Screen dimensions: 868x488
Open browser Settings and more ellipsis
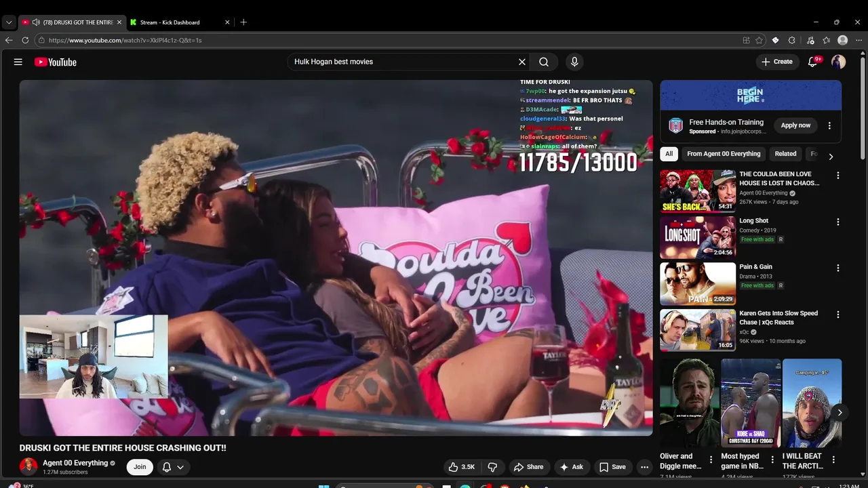[859, 40]
